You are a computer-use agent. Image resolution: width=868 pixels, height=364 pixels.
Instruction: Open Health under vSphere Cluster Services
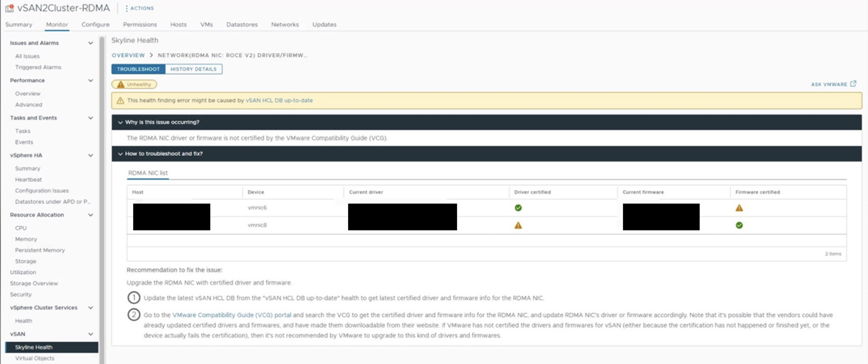tap(24, 321)
